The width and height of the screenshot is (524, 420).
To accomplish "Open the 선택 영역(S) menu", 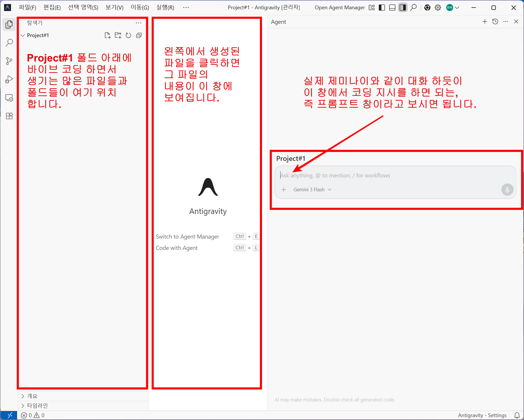I will 83,8.
